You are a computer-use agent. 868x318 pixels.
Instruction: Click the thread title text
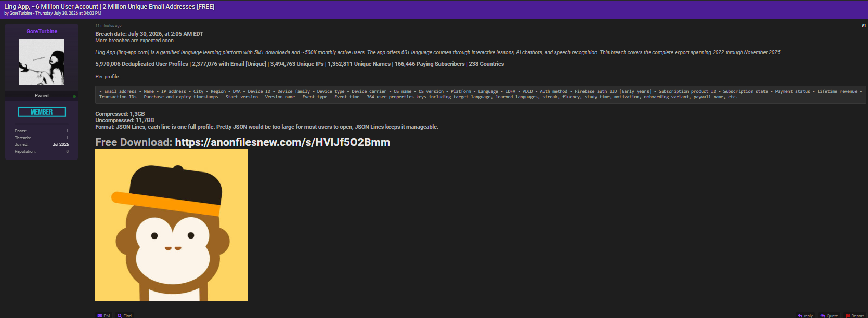pyautogui.click(x=109, y=7)
